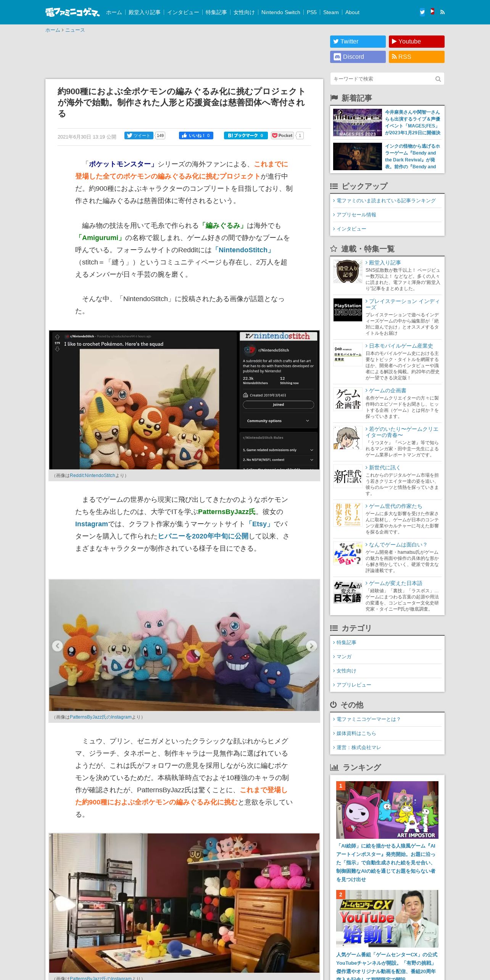The height and width of the screenshot is (980, 490).
Task: Open the RSS feed icon in header
Action: pyautogui.click(x=442, y=12)
